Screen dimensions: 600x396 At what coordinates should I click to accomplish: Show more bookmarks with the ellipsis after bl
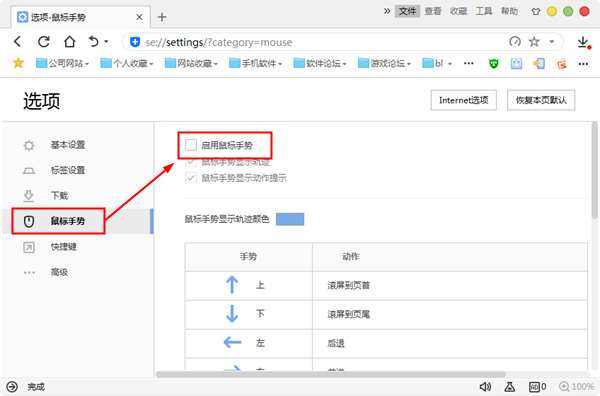468,63
